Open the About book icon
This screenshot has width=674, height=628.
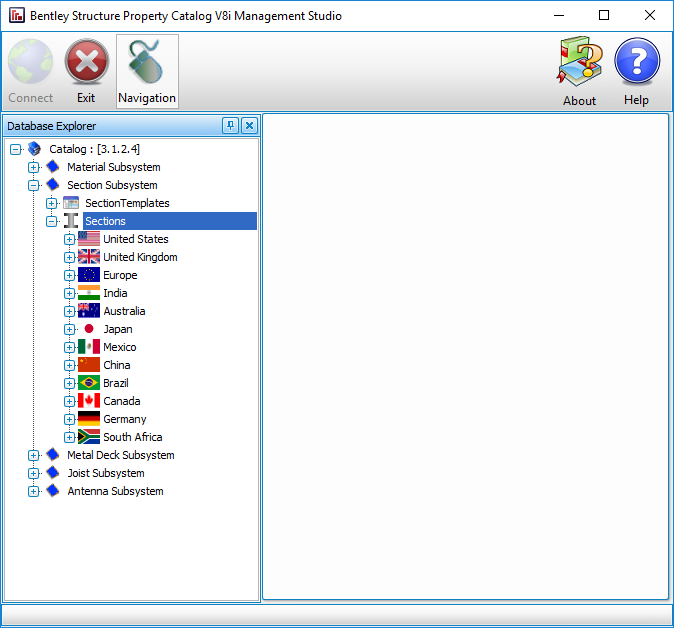(x=579, y=61)
